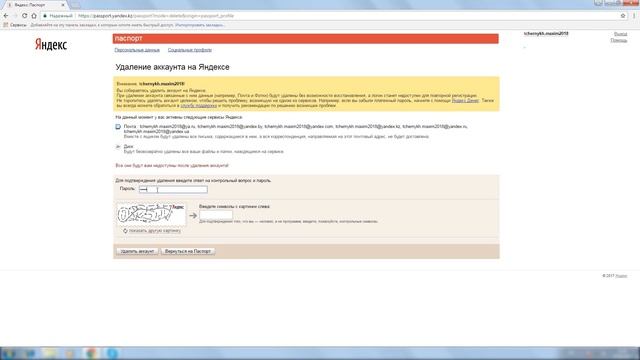This screenshot has height=360, width=640.
Task: Open the службу поддержки link
Action: click(199, 105)
